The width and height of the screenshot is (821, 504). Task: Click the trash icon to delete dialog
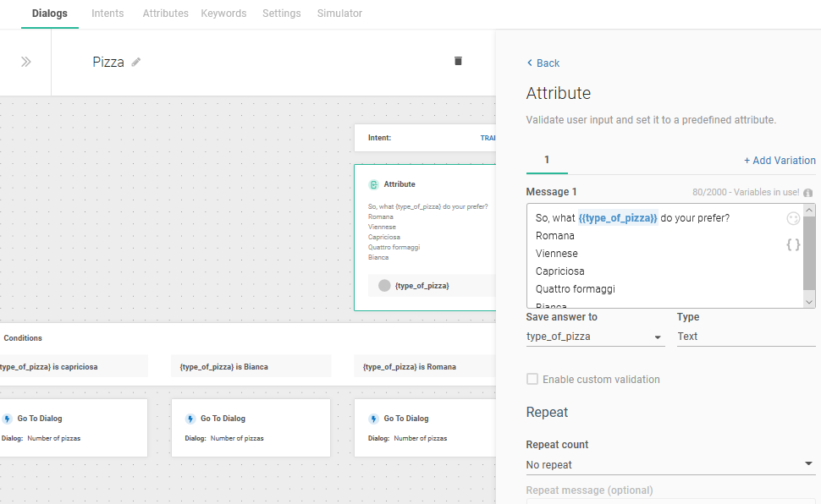[458, 61]
